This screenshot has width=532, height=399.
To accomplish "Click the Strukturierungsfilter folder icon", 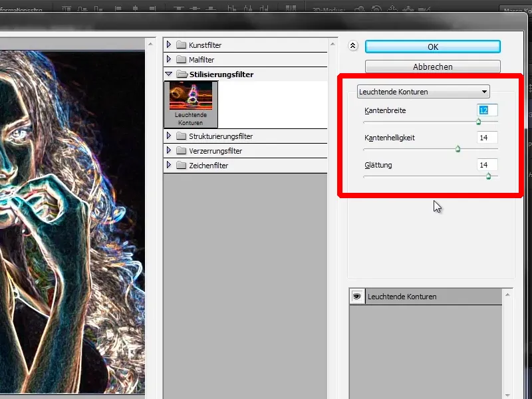I will coord(182,136).
